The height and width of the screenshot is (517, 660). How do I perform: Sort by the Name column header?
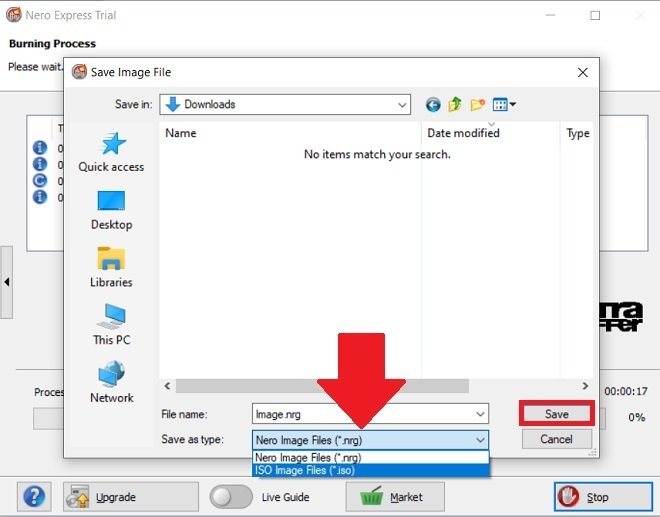point(290,133)
